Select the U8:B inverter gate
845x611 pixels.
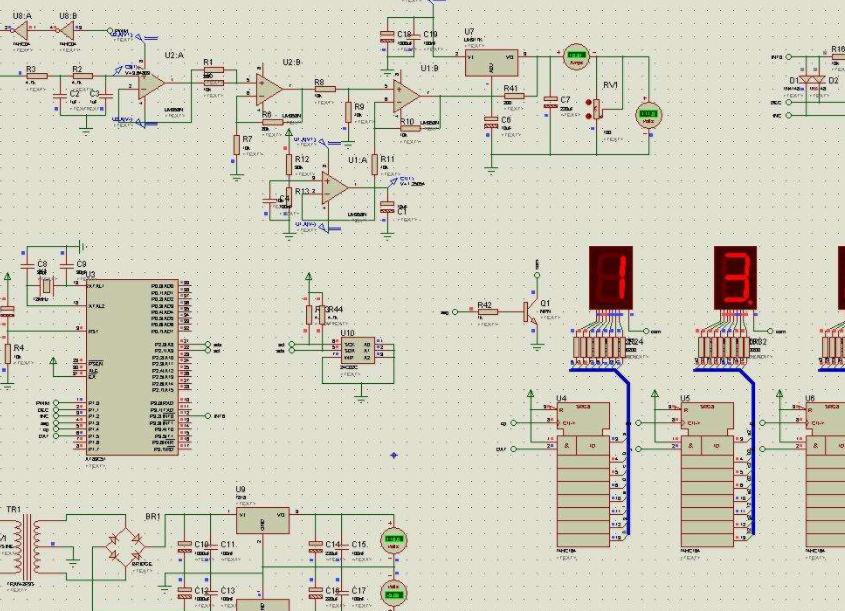point(68,30)
